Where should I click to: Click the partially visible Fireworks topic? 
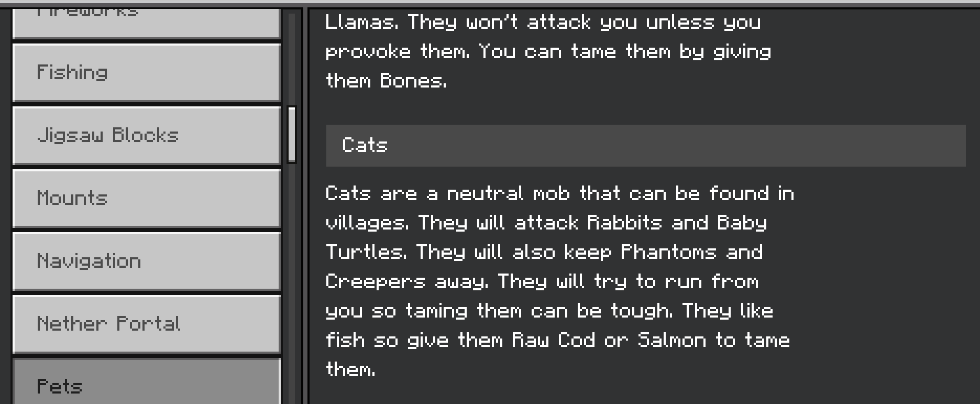pyautogui.click(x=146, y=21)
